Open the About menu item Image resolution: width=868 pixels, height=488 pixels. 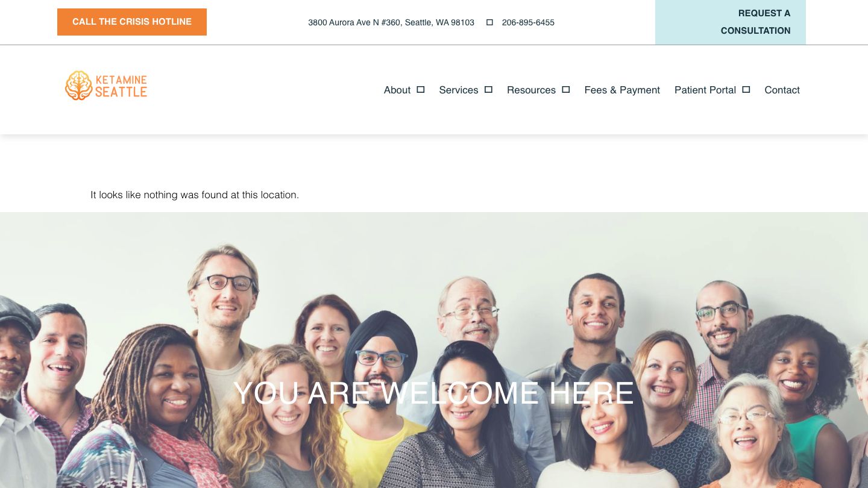click(x=397, y=90)
